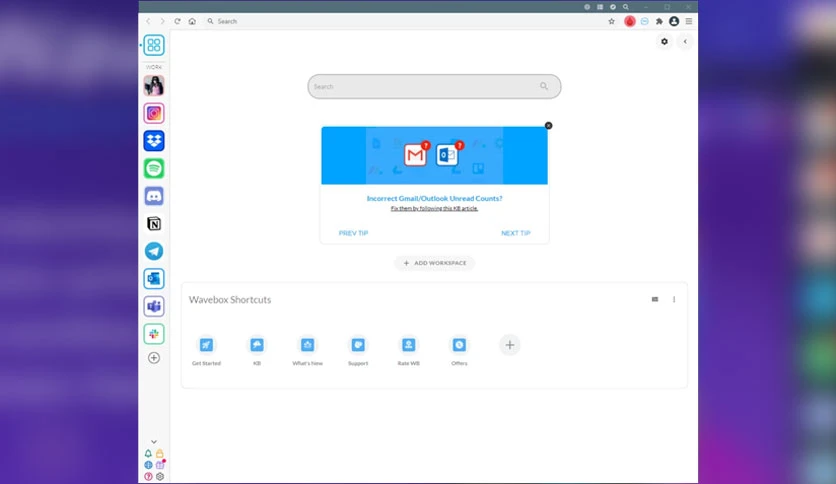The height and width of the screenshot is (484, 836).
Task: Open the KB shortcut
Action: (x=257, y=350)
